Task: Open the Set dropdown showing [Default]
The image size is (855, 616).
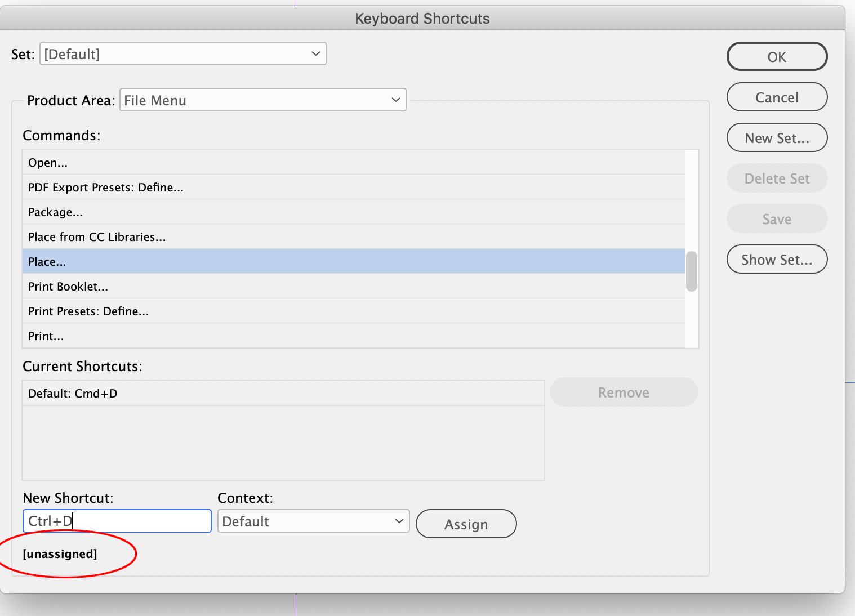Action: point(182,53)
